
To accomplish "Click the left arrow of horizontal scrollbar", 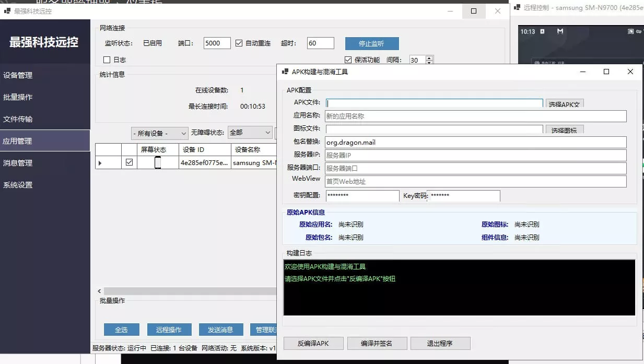I will pyautogui.click(x=99, y=291).
